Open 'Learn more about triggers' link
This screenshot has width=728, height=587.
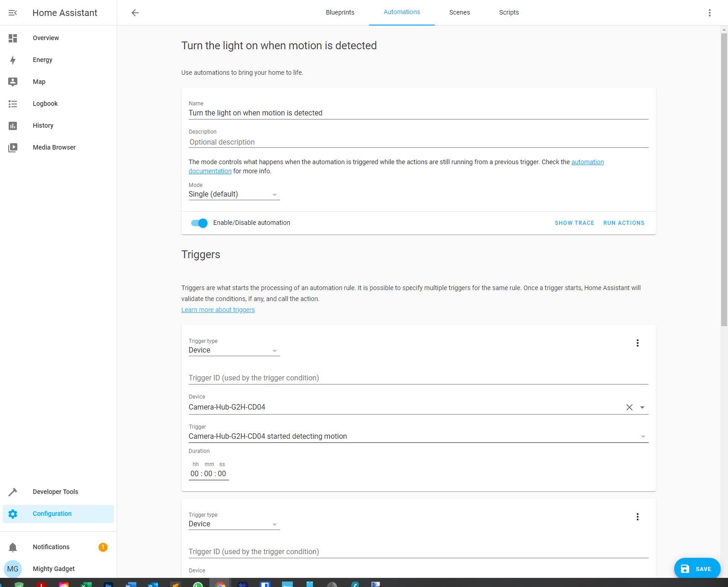pyautogui.click(x=218, y=310)
